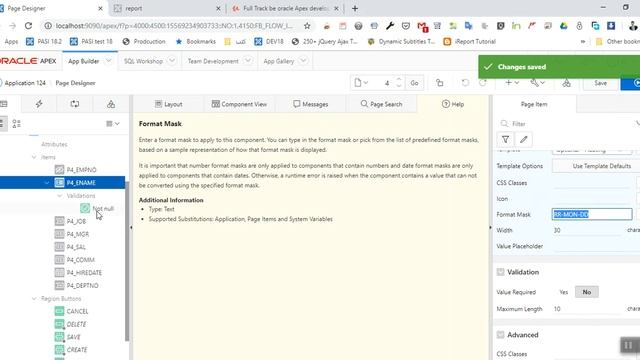Viewport: 640px width, 360px height.
Task: Click the Maximum Length field
Action: point(588,309)
